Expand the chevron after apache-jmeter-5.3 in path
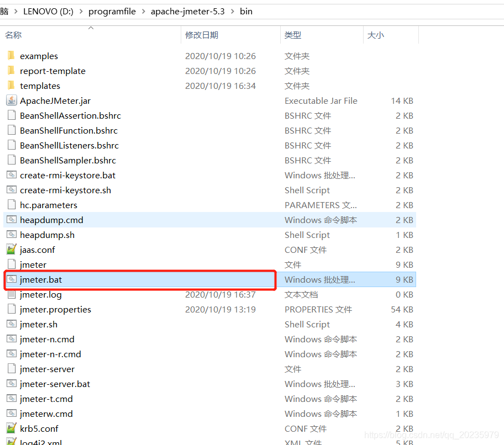Screen dimensions: 504x445 (233, 12)
